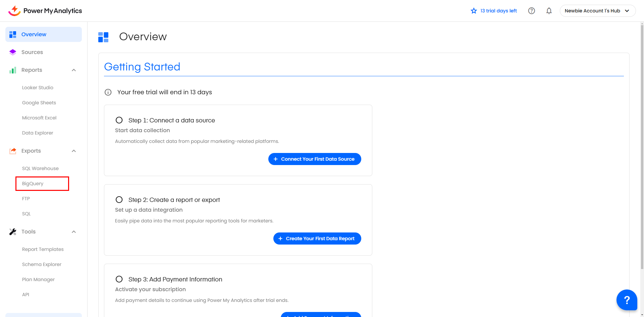Mark Step 2 Create a report circle
This screenshot has width=644, height=317.
click(119, 200)
